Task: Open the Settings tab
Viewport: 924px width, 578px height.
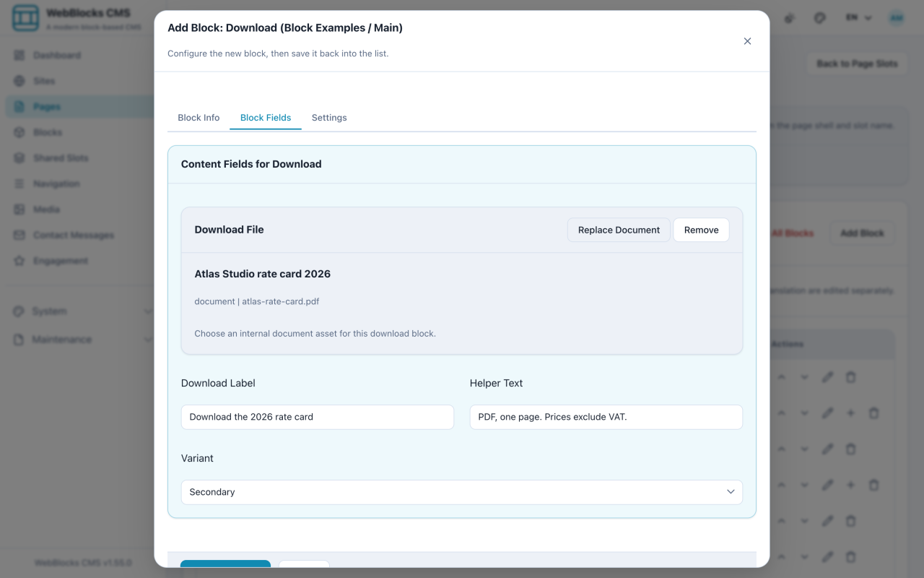Action: click(x=329, y=118)
